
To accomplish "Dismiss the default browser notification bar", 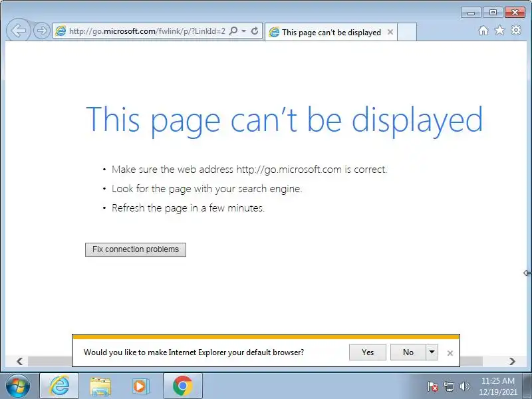I will click(x=450, y=353).
